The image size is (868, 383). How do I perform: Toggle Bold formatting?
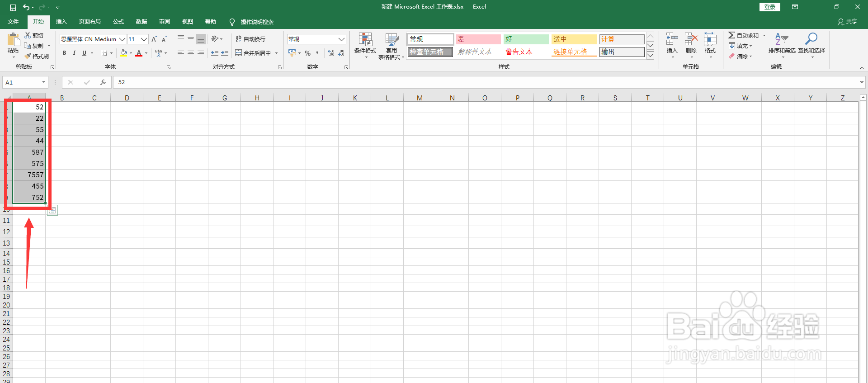point(64,53)
